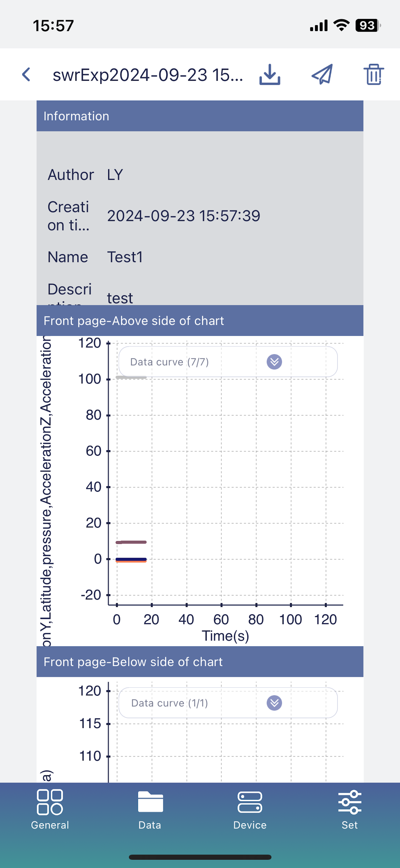Tap Front page-Below side of chart header
400x868 pixels.
(200, 662)
